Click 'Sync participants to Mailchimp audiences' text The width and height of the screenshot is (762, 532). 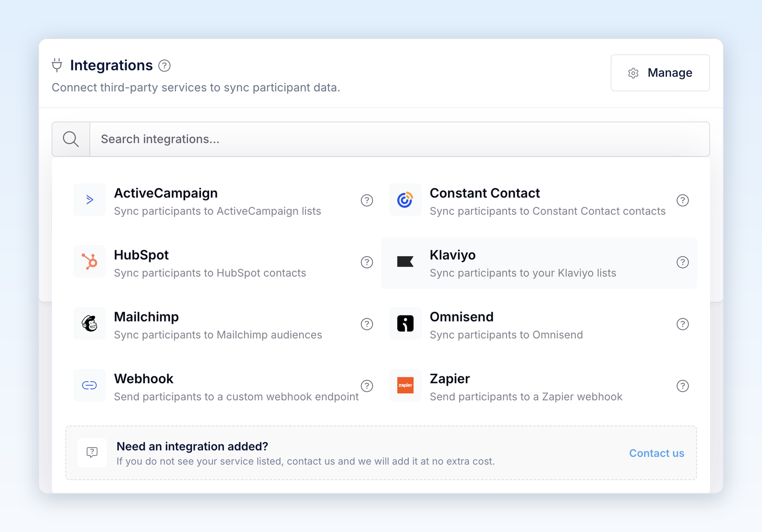218,335
